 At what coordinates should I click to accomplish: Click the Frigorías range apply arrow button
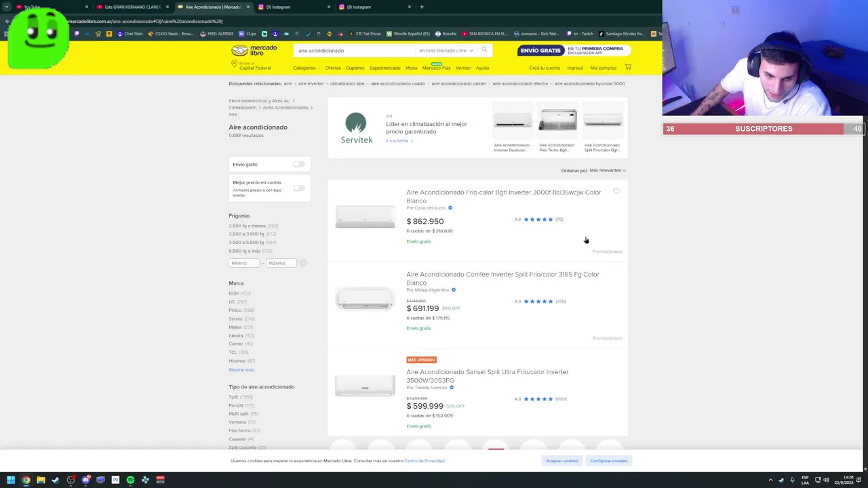(303, 263)
